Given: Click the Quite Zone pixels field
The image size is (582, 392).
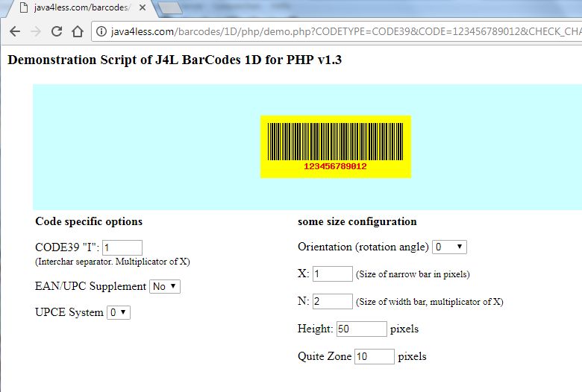Looking at the screenshot, I should click(x=374, y=356).
